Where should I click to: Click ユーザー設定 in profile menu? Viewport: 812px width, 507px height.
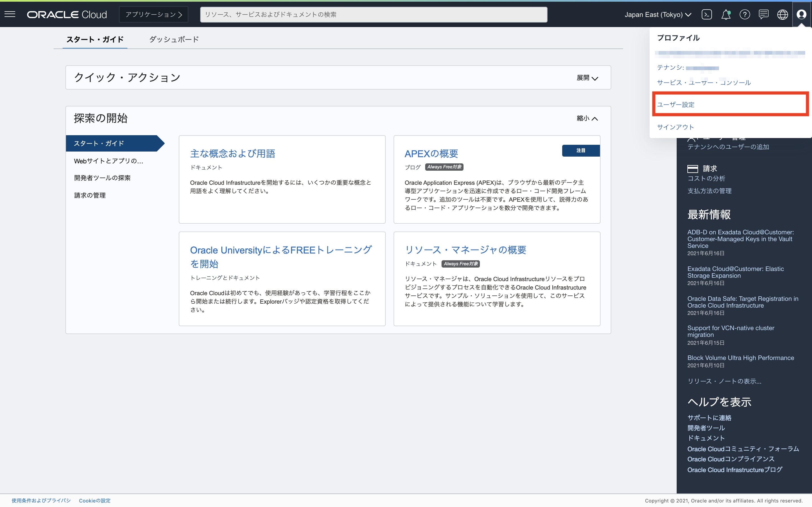[x=676, y=104]
